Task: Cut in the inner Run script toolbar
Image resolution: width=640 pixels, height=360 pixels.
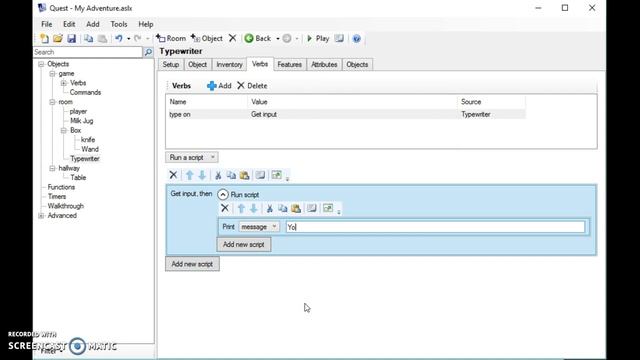Action: click(x=270, y=208)
